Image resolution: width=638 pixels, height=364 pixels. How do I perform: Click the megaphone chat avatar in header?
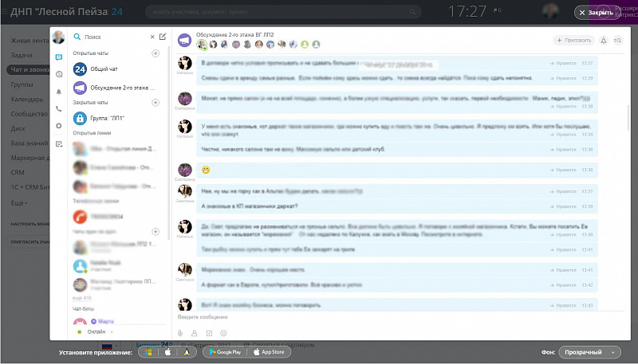tap(185, 40)
